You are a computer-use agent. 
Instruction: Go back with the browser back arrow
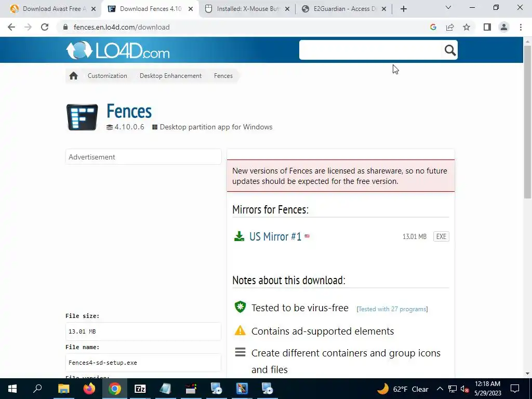(x=11, y=27)
